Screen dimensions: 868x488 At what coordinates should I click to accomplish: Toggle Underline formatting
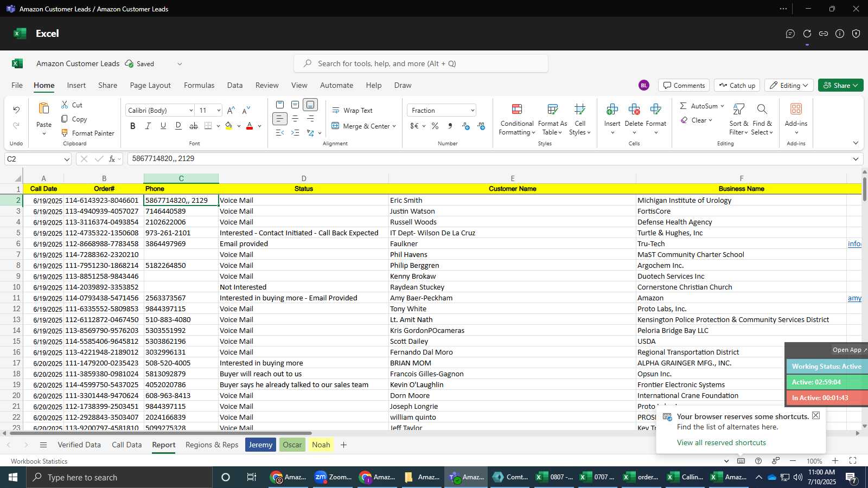pyautogui.click(x=163, y=126)
